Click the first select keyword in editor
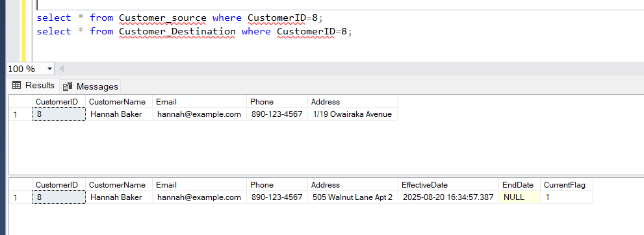This screenshot has height=235, width=644. [54, 18]
